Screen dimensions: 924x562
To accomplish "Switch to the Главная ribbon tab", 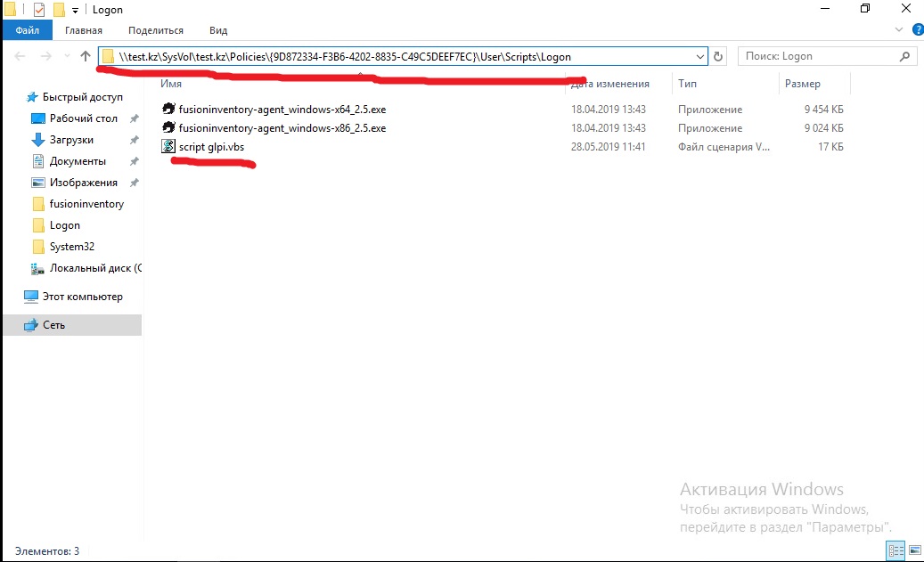I will (84, 30).
